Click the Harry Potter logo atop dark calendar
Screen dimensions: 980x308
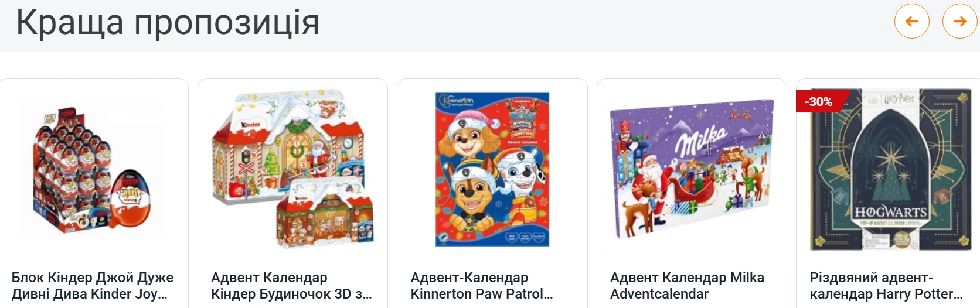pos(899,98)
